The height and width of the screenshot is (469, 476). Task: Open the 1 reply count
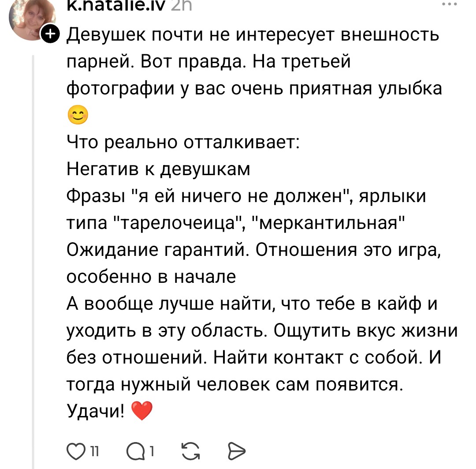tap(151, 451)
